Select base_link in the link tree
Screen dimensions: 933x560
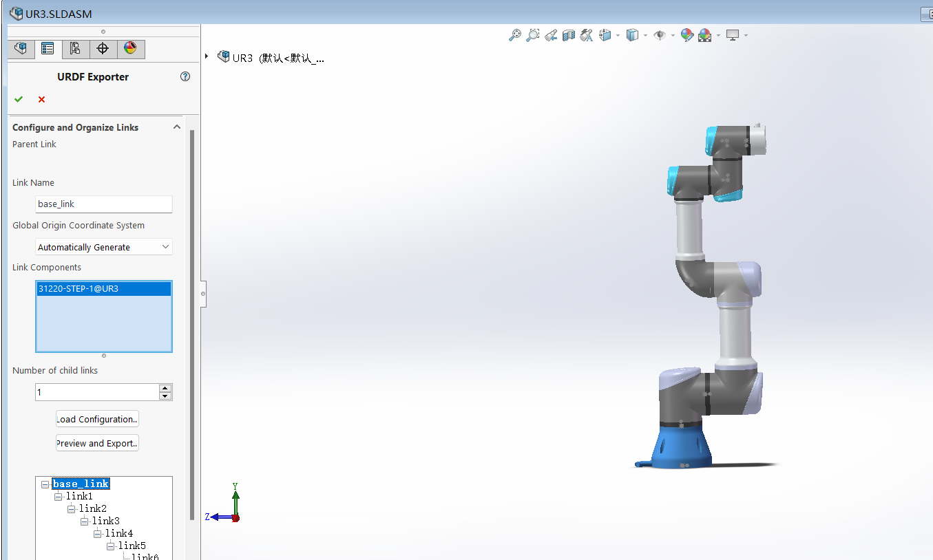click(x=81, y=484)
